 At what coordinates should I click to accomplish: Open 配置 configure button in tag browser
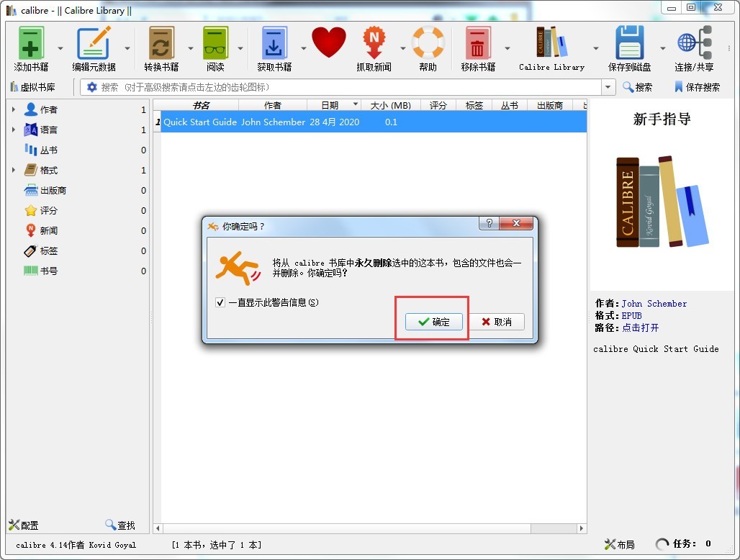24,525
